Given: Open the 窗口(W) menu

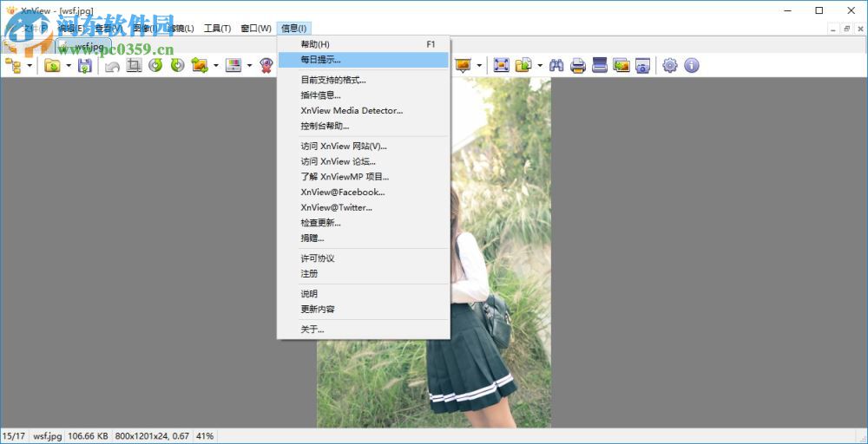Looking at the screenshot, I should click(256, 29).
